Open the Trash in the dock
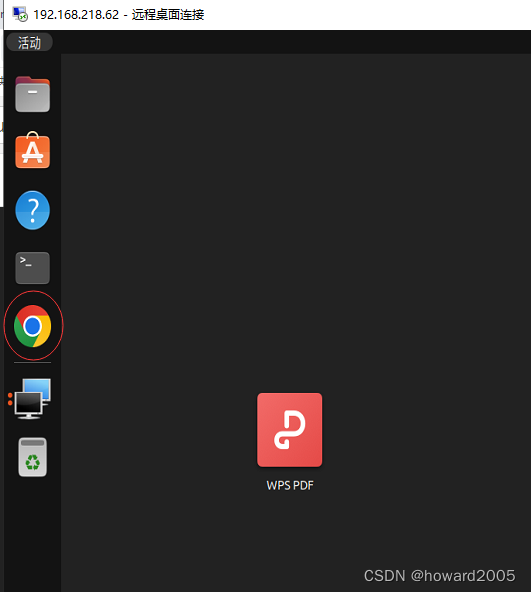Viewport: 531px width, 592px height. [32, 457]
